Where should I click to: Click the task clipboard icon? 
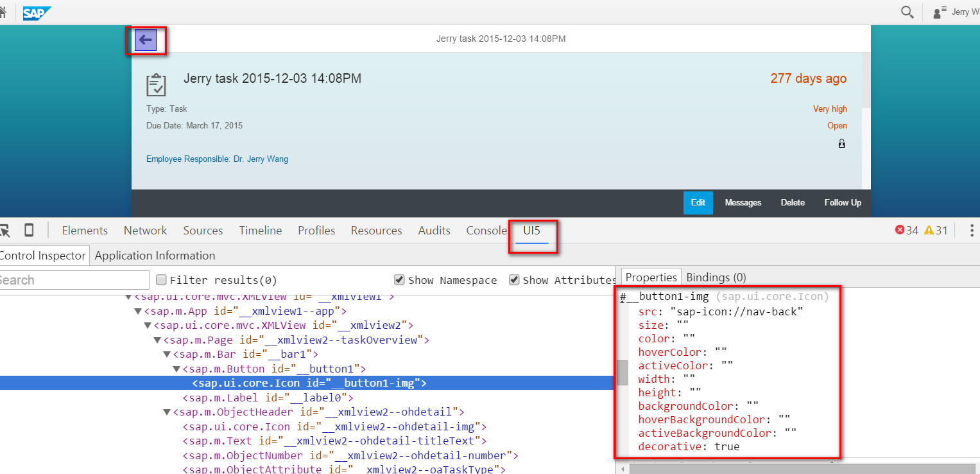point(156,84)
